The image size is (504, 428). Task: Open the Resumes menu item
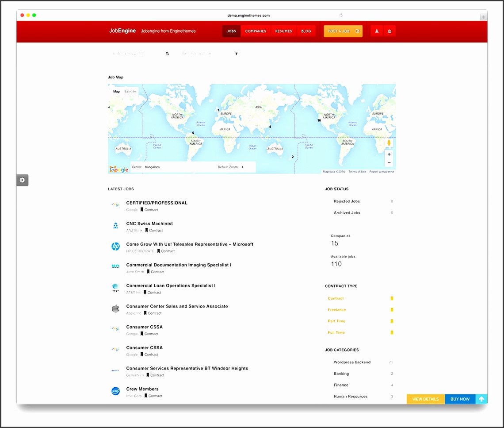[283, 31]
